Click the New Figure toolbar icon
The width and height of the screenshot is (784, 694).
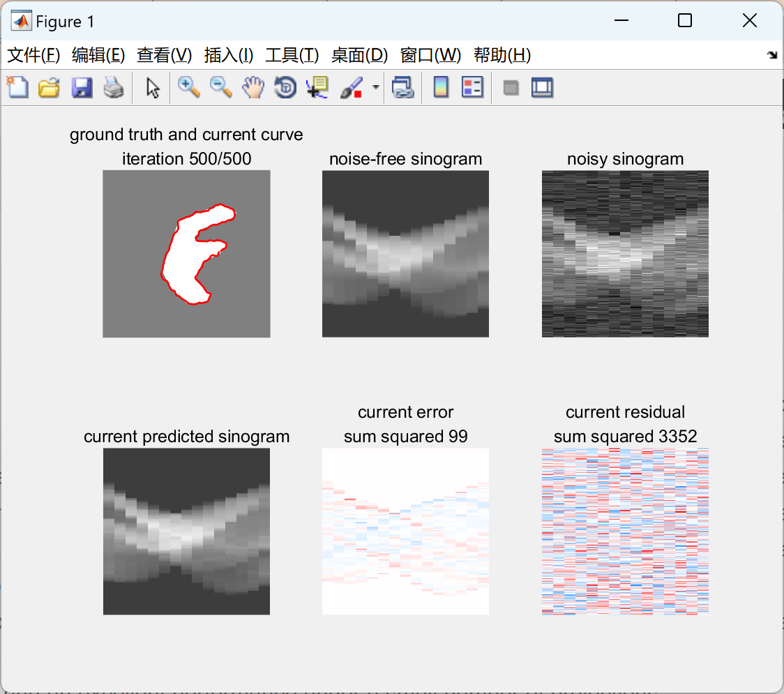click(17, 87)
